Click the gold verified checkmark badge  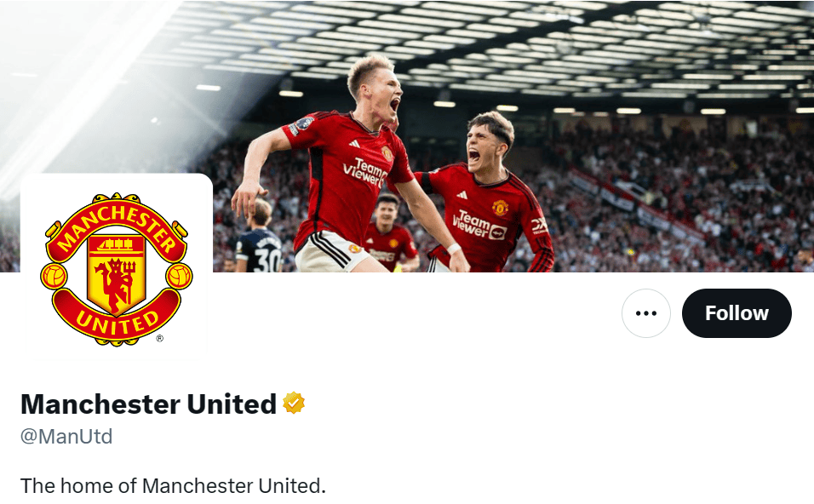coord(294,404)
